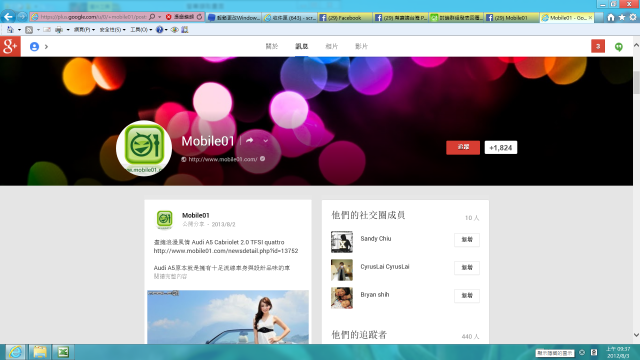Click the blue Help question mark icon
The image size is (640, 360).
tap(160, 30)
